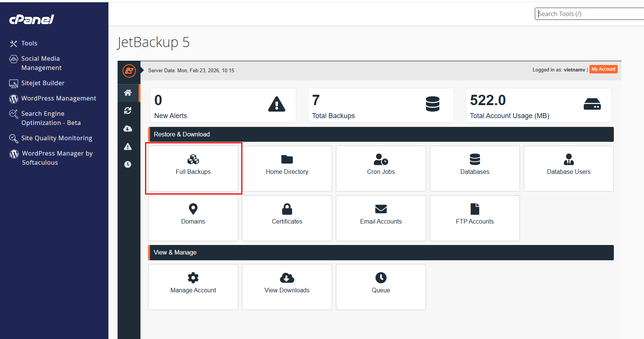This screenshot has width=644, height=339.
Task: Click the vietnamv username text
Action: pos(575,70)
